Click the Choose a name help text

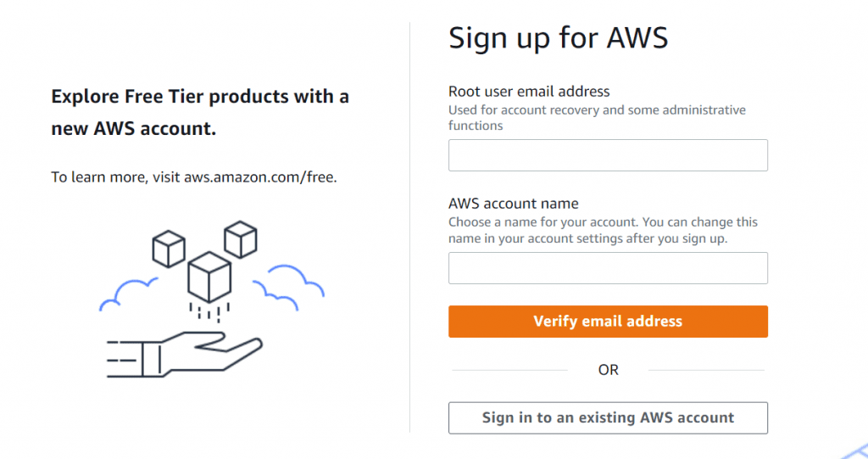[x=603, y=230]
